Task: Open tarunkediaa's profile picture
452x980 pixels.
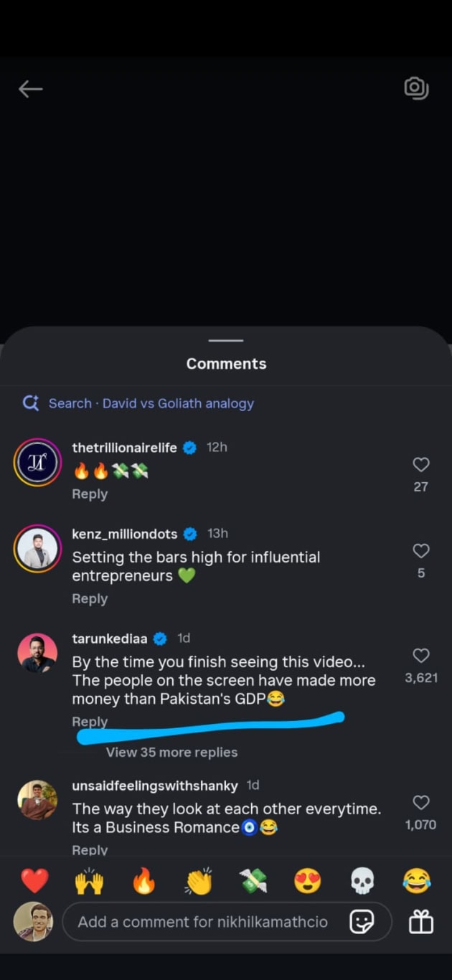Action: point(37,653)
